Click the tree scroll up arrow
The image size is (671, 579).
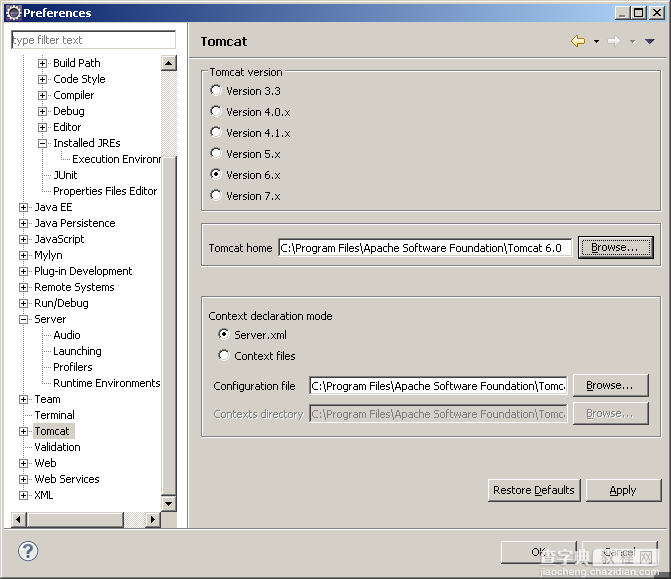pos(169,63)
